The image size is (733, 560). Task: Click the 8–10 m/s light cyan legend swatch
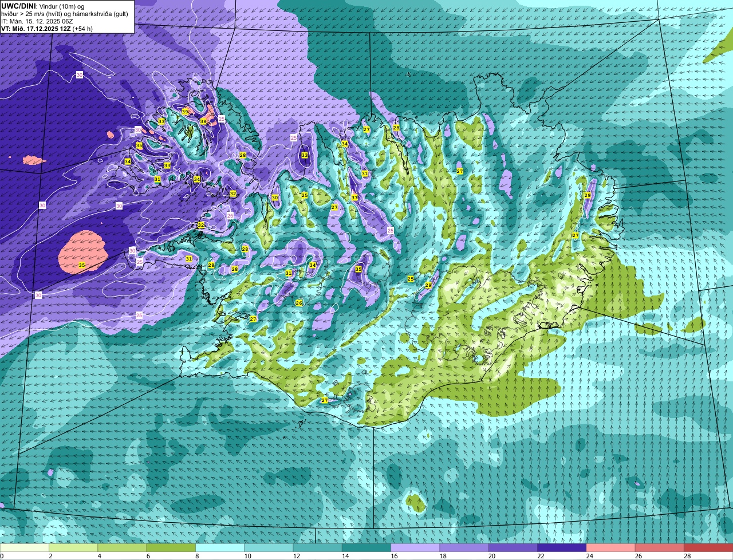(x=220, y=548)
